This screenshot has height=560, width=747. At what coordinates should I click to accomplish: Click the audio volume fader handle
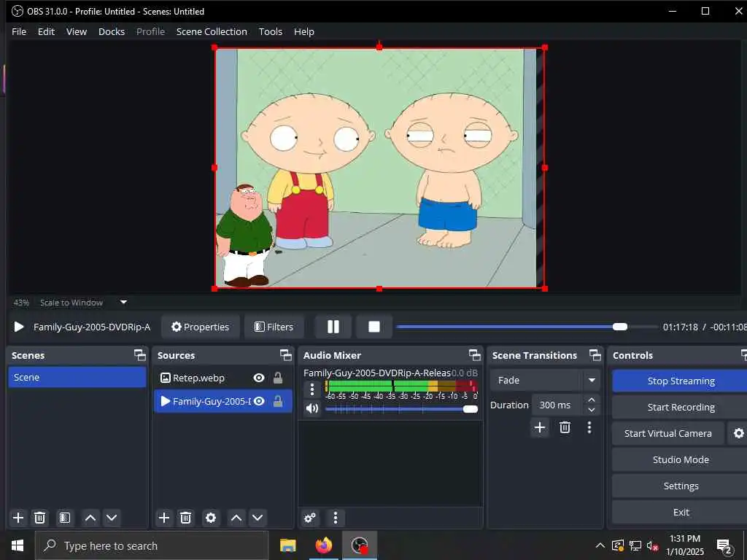coord(471,409)
